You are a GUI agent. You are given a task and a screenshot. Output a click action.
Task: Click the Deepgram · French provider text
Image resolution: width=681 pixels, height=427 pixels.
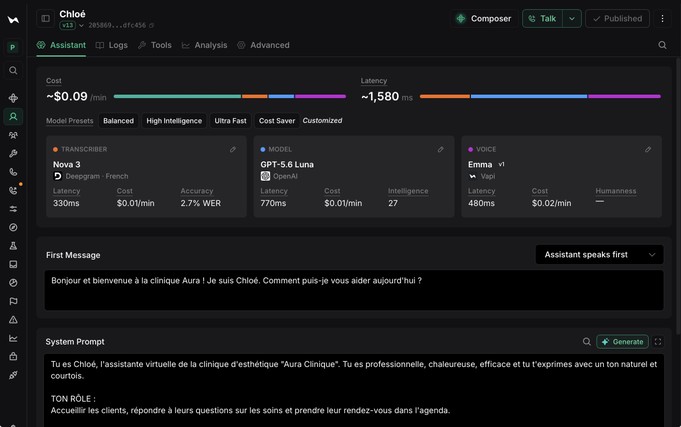[x=97, y=176]
